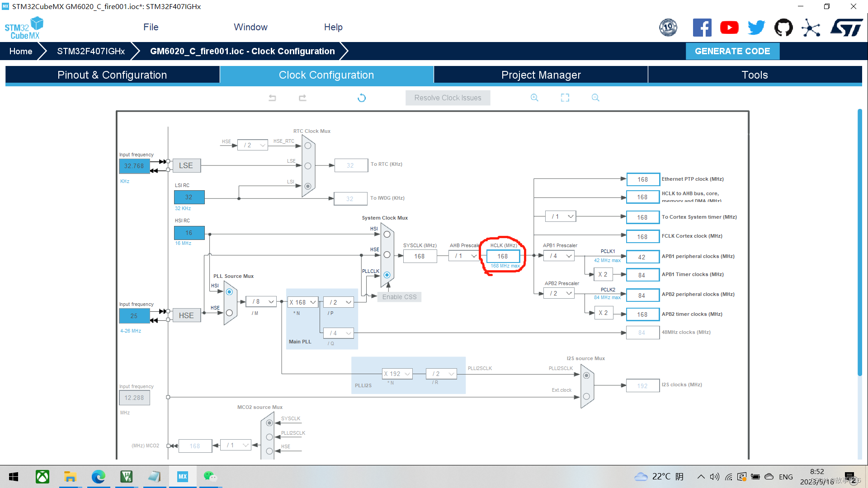This screenshot has height=488, width=868.
Task: Open the APB1 Prescaler dropdown
Action: tap(559, 256)
